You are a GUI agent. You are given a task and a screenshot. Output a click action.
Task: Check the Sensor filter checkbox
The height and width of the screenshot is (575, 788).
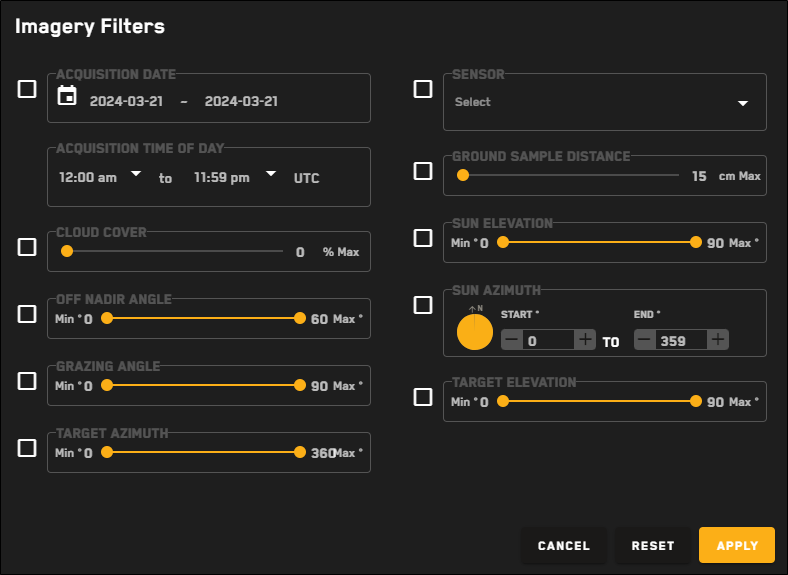(x=423, y=89)
